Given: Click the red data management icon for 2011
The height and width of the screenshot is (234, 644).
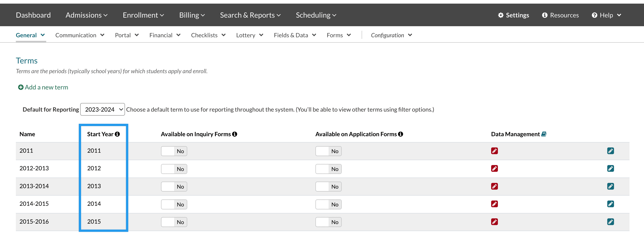Looking at the screenshot, I should tap(494, 151).
